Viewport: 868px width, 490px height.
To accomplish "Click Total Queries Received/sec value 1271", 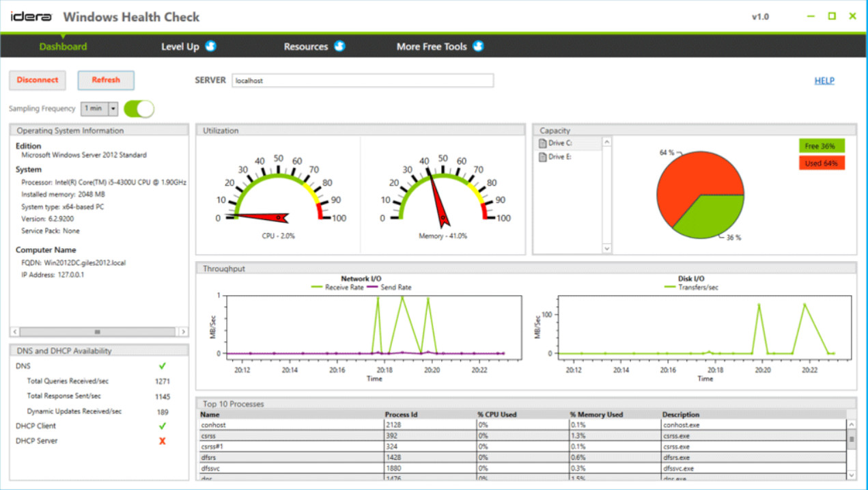I will (x=163, y=381).
